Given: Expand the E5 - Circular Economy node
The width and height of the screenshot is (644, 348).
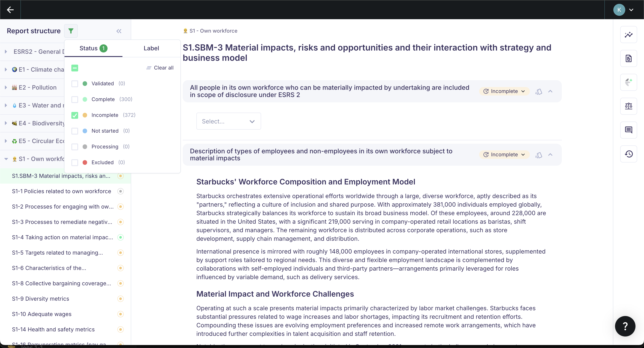Looking at the screenshot, I should [6, 141].
